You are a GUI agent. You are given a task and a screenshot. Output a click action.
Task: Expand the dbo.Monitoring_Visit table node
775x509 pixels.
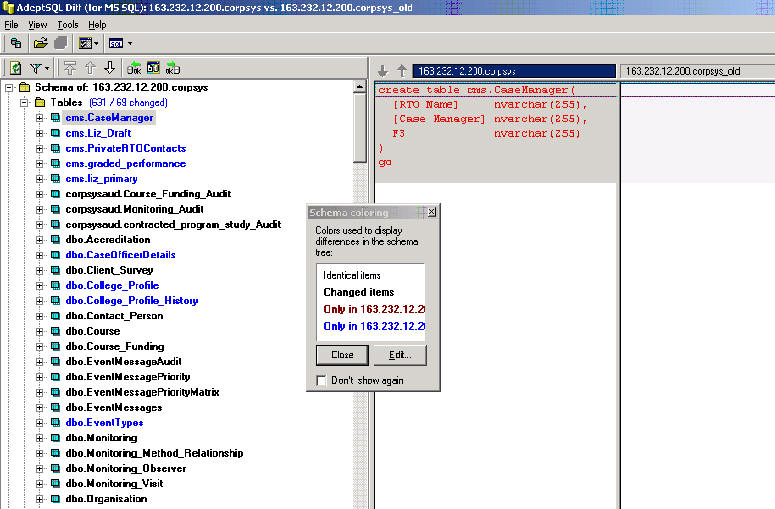tap(40, 483)
